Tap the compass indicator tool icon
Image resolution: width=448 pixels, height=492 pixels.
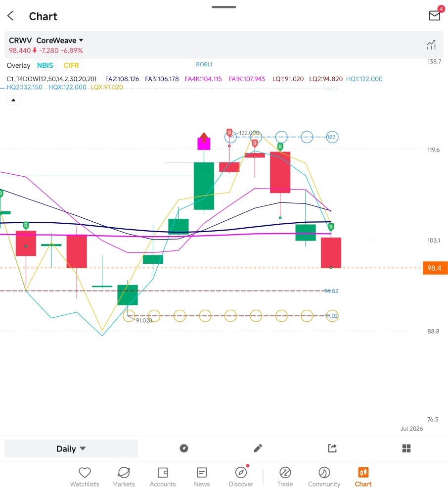coord(184,448)
